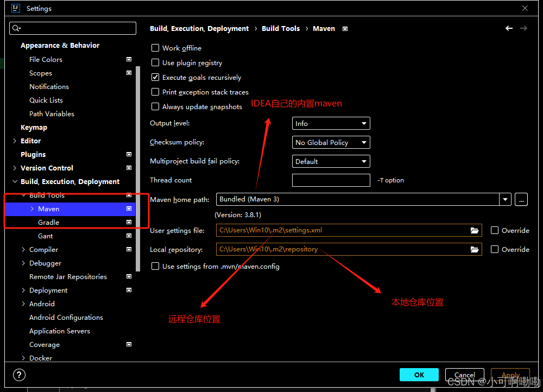
Task: Open Multiproject build fail policy dropdown
Action: pos(331,161)
